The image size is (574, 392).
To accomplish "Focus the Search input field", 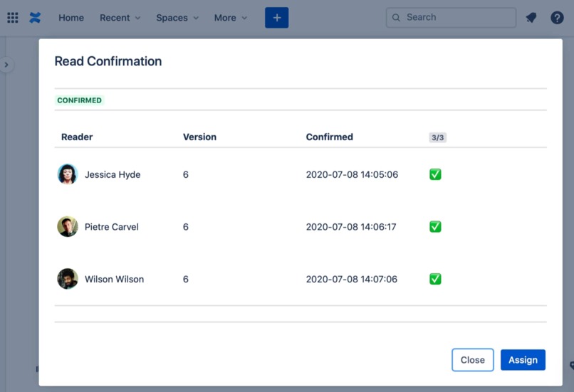I will (x=451, y=17).
